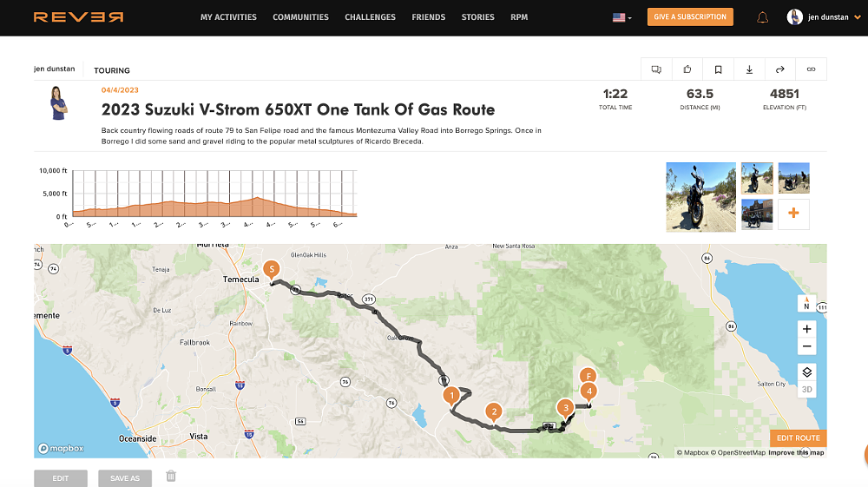Viewport: 868px width, 487px height.
Task: Toggle 3D map view
Action: tap(806, 389)
